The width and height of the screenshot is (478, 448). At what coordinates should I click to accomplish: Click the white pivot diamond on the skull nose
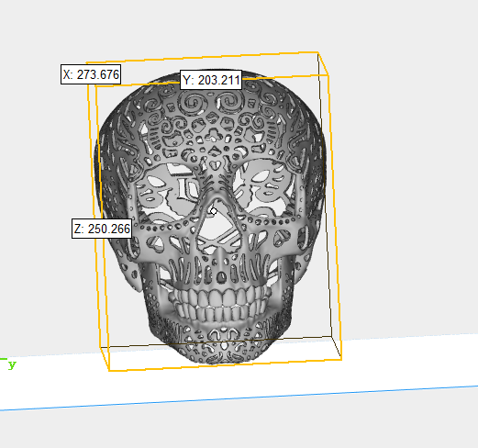point(214,211)
